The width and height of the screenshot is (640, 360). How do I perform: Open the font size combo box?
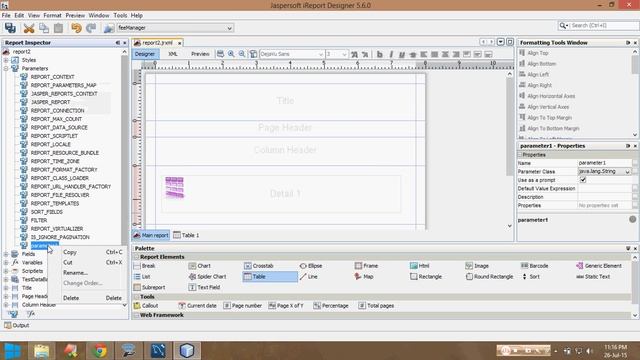click(x=337, y=54)
